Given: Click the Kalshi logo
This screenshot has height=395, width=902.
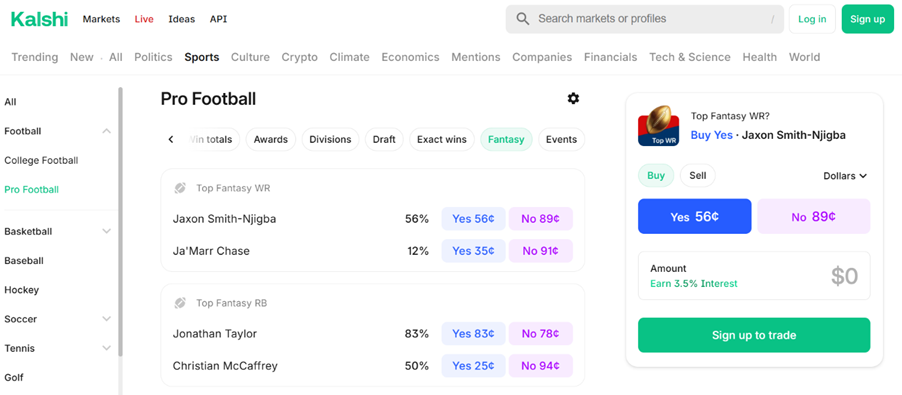Looking at the screenshot, I should click(39, 19).
